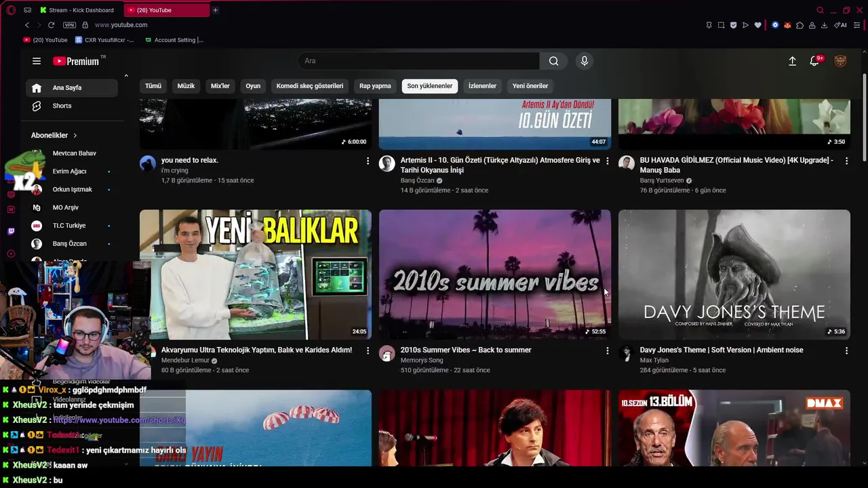Click the Ara search input field
Image resolution: width=868 pixels, height=488 pixels.
point(418,61)
